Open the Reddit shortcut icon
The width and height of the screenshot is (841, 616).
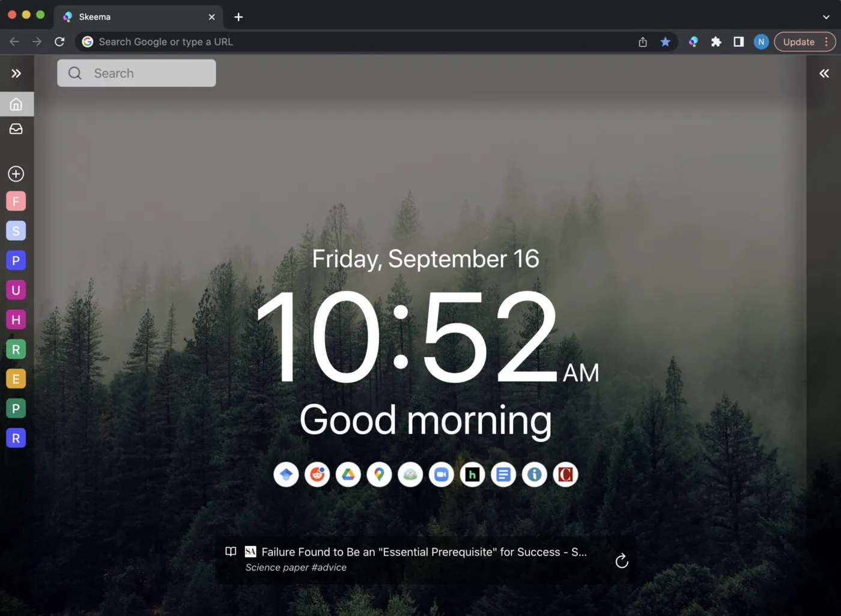(317, 474)
